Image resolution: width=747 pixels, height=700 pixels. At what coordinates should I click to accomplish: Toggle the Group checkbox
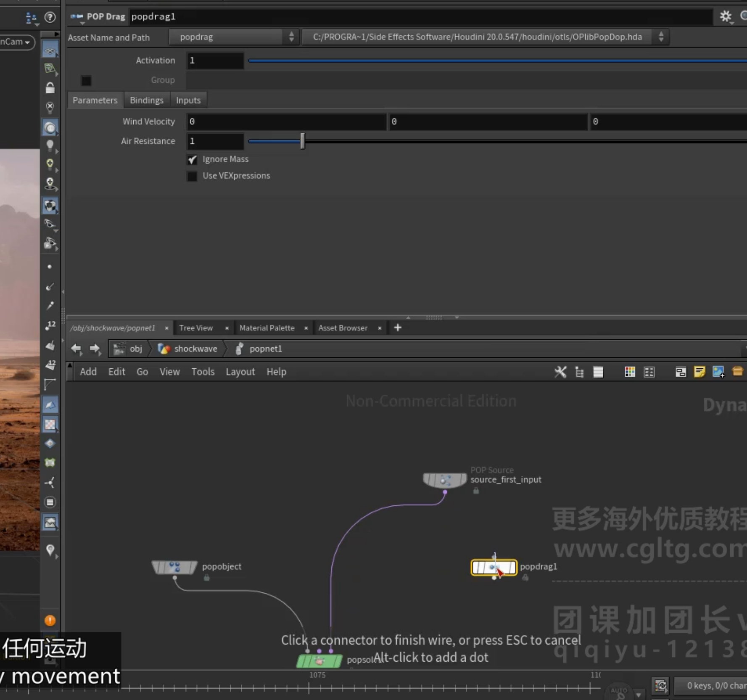pos(86,80)
